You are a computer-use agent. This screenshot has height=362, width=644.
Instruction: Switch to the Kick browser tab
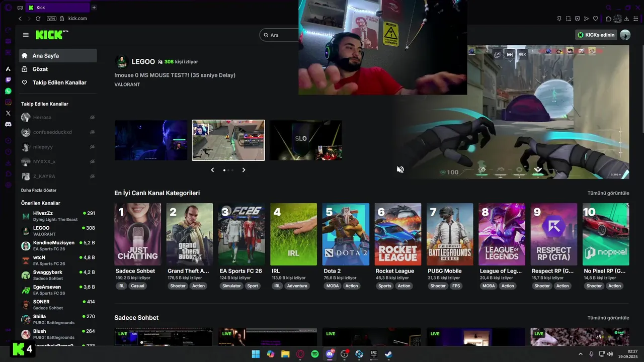58,8
